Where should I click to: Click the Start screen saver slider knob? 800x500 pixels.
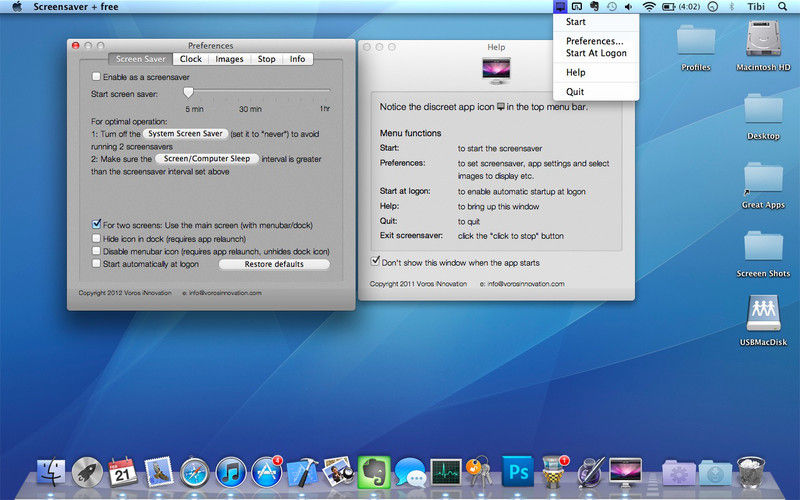click(x=188, y=92)
